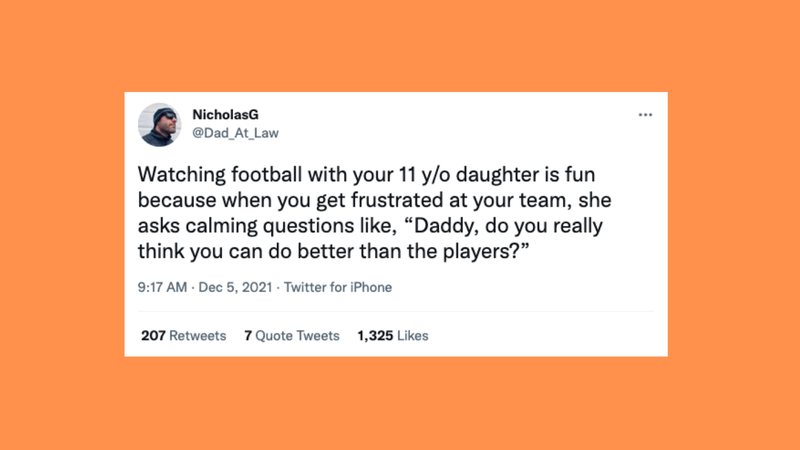Show the 7 Quote Tweets
800x450 pixels.
[x=291, y=336]
